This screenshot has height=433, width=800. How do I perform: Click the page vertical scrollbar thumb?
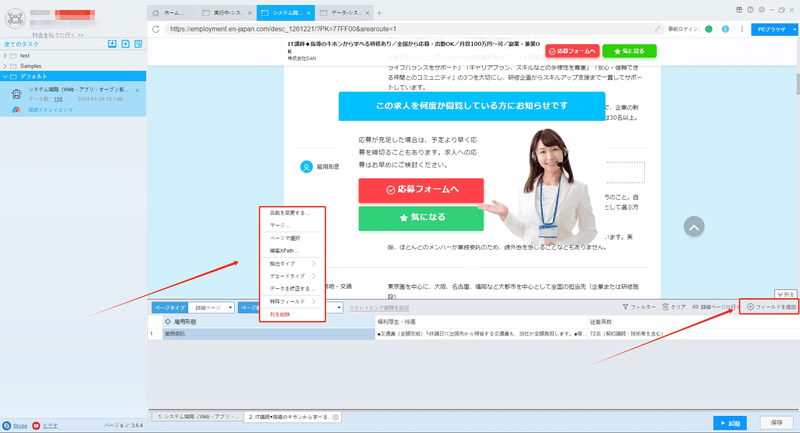tap(797, 83)
